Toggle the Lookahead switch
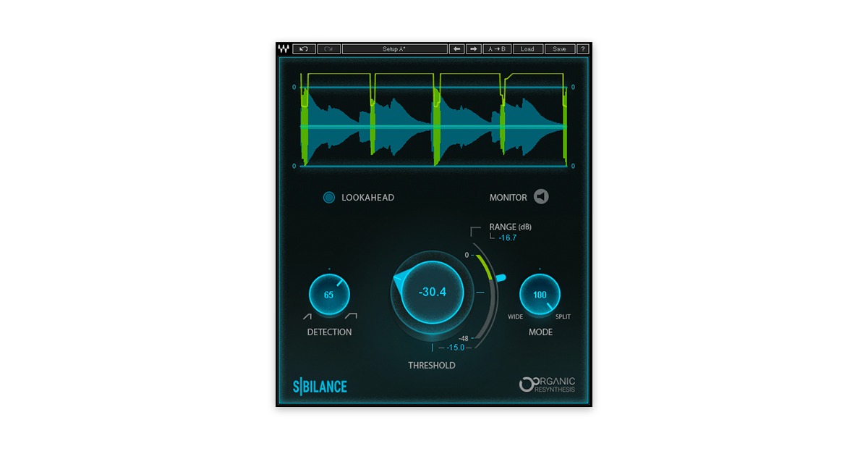The image size is (868, 454). point(329,198)
